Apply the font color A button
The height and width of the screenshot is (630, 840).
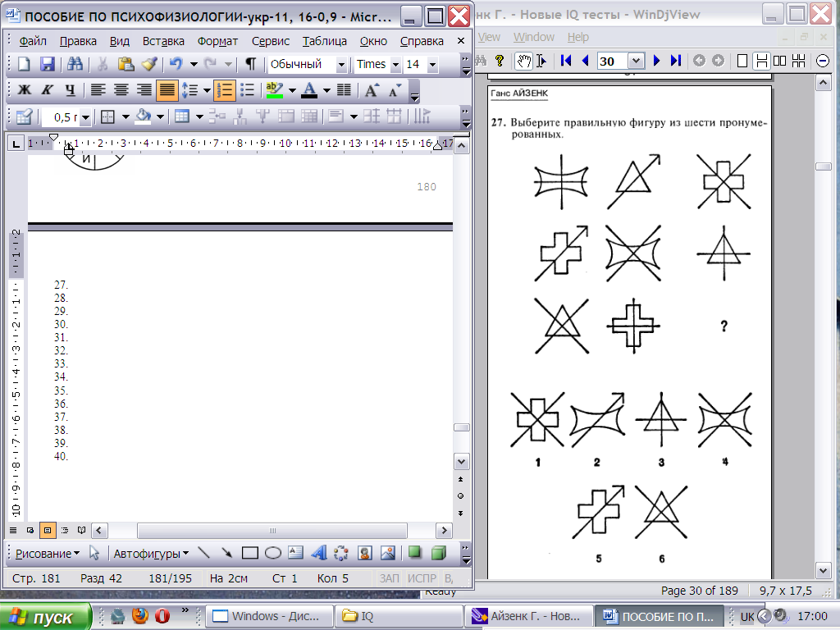309,90
